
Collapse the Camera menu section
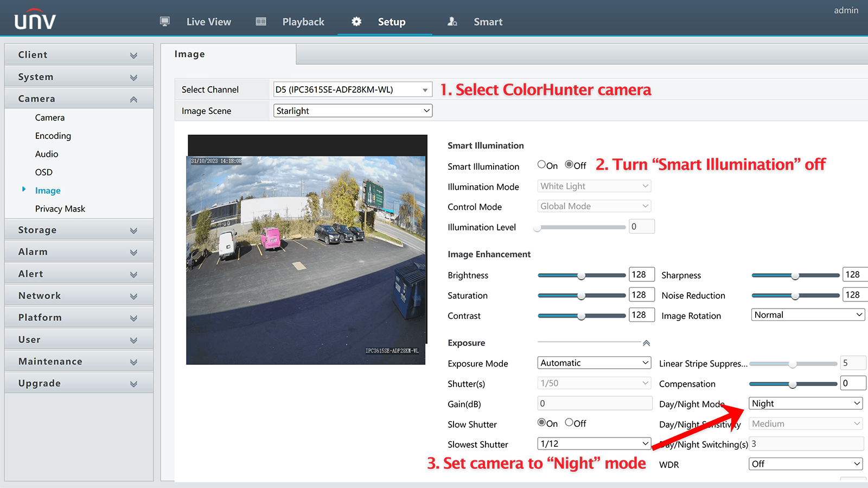[79, 99]
